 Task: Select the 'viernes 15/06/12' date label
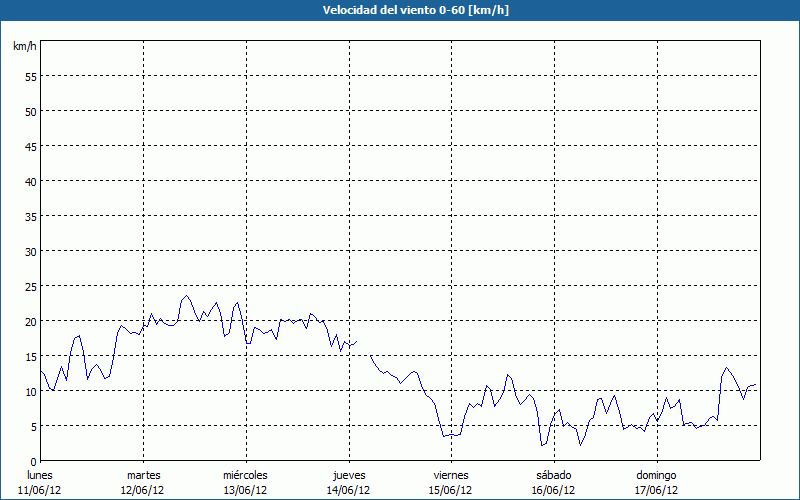451,482
